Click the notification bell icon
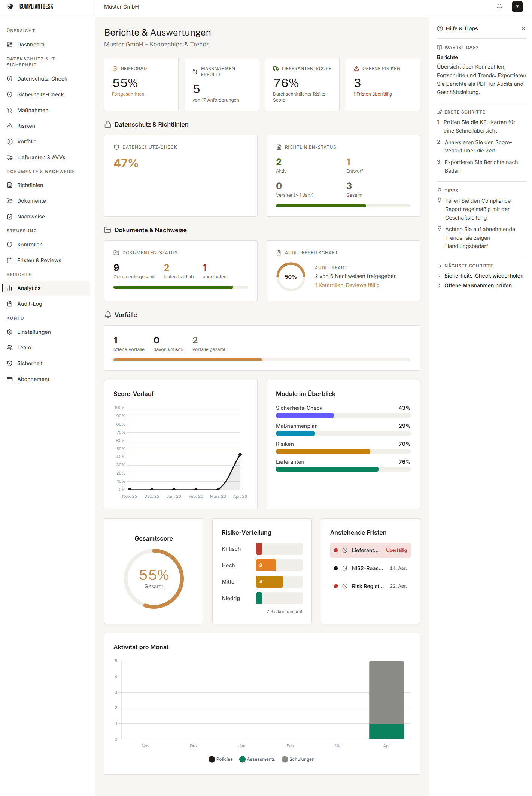The image size is (532, 796). [499, 7]
